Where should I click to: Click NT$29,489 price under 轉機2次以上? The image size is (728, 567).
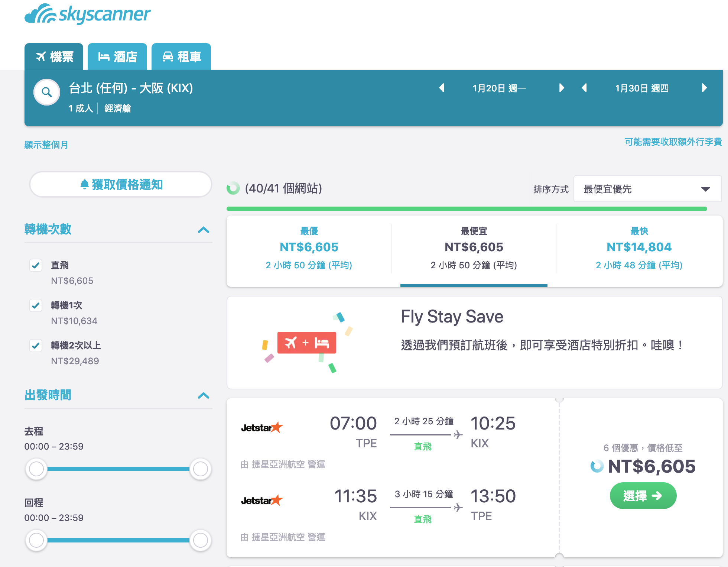75,361
